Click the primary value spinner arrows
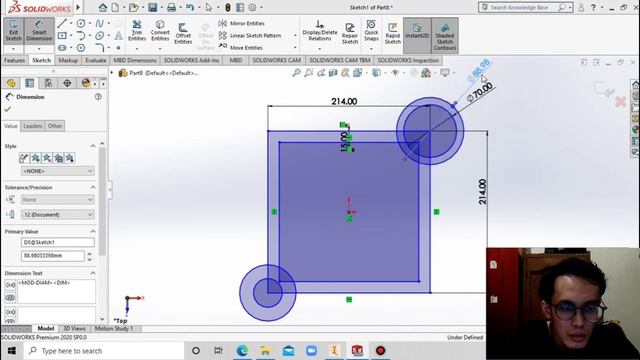Image resolution: width=640 pixels, height=360 pixels. (x=89, y=256)
